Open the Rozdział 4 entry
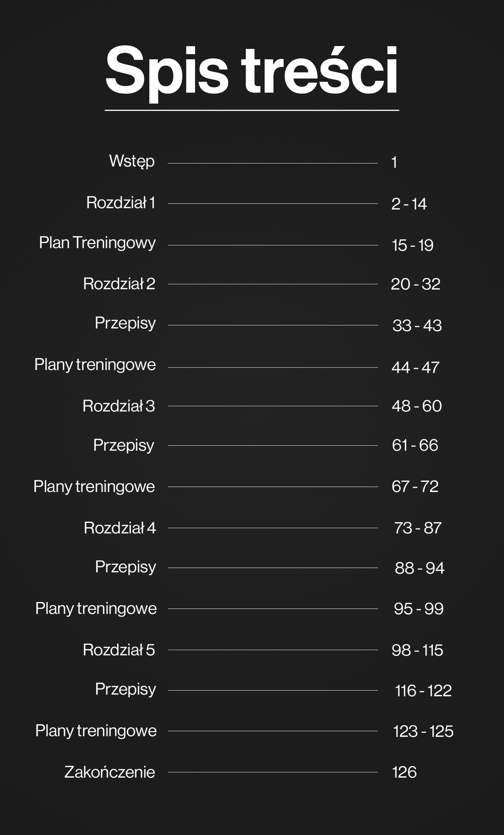The width and height of the screenshot is (504, 835). click(x=120, y=528)
